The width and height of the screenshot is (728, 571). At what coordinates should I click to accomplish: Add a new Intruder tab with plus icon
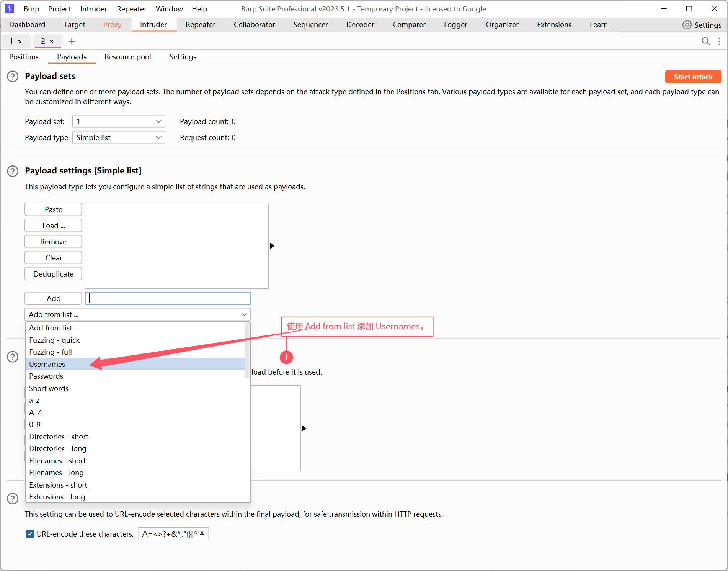tap(72, 41)
